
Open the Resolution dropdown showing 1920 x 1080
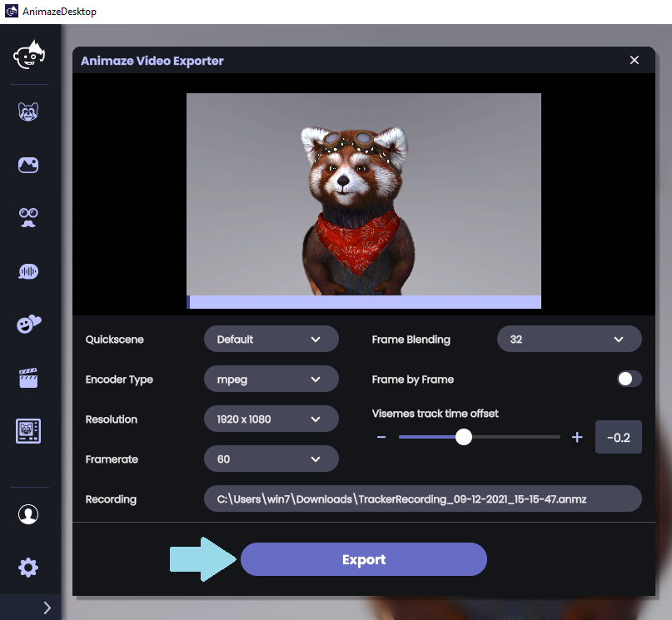[271, 419]
